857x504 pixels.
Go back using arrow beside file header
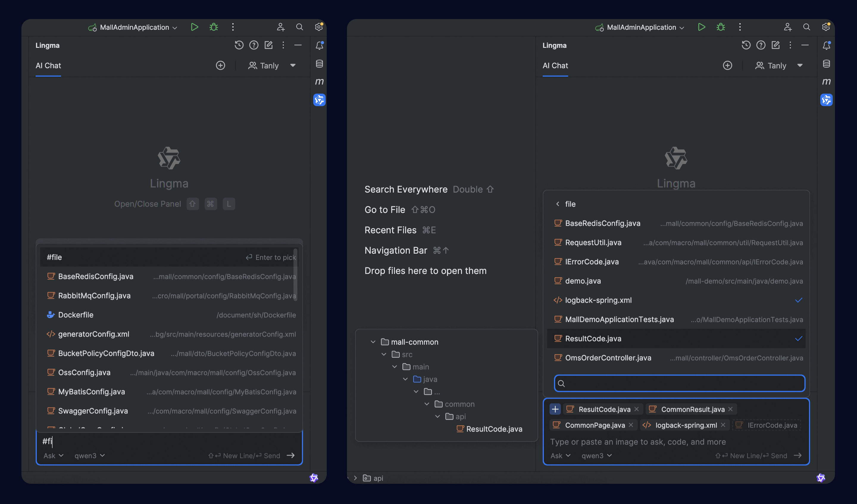click(x=557, y=204)
